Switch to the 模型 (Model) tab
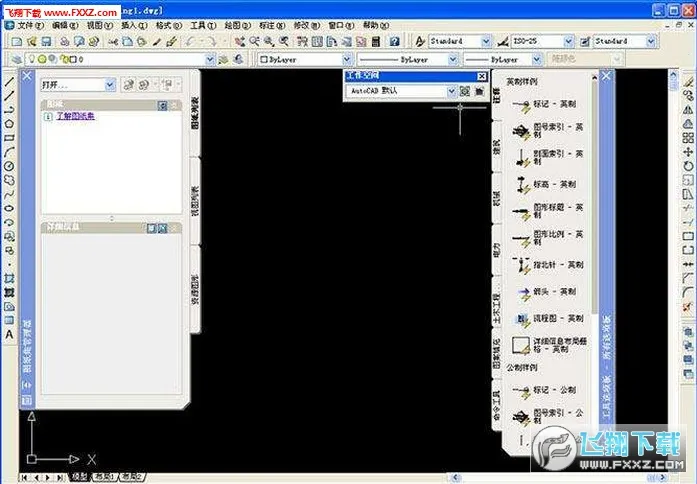The width and height of the screenshot is (697, 484). tap(80, 477)
